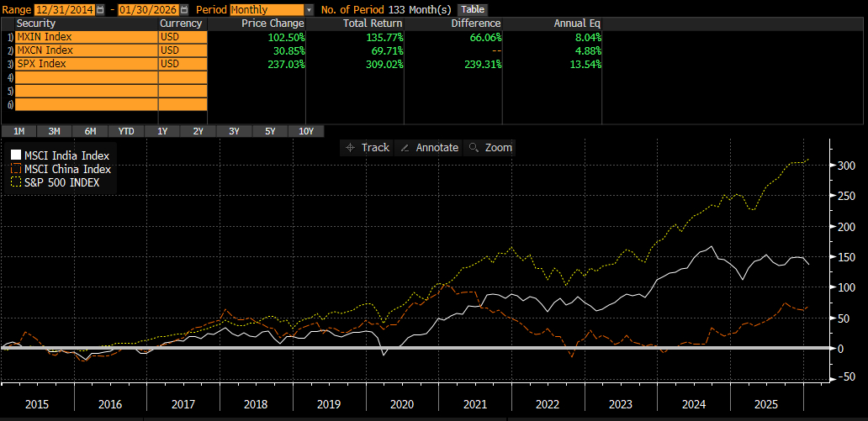Open the start date calendar picker
868x421 pixels.
[x=102, y=9]
